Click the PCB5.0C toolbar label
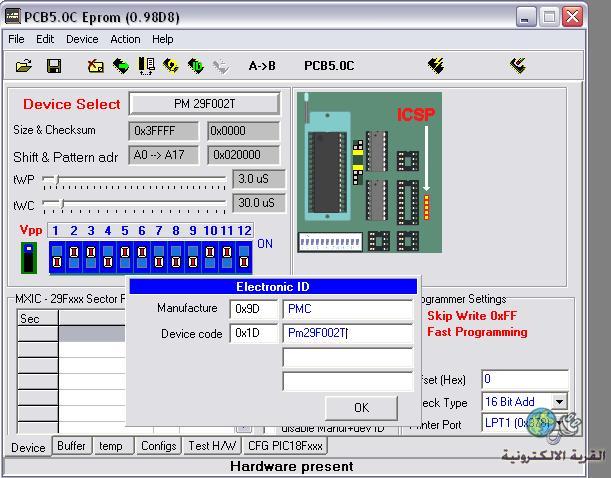611x478 pixels. (329, 65)
